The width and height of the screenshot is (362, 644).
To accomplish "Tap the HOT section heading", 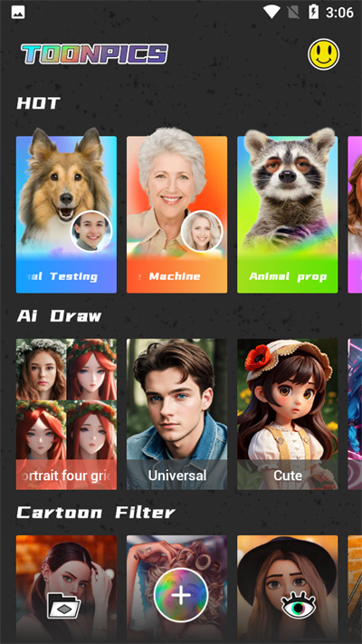I will coord(39,103).
